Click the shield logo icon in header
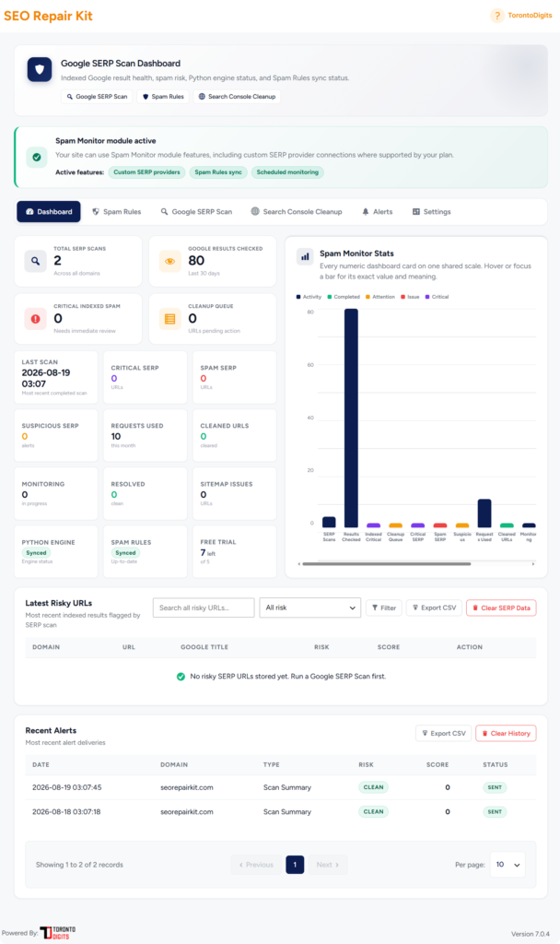The width and height of the screenshot is (560, 944). (x=40, y=69)
